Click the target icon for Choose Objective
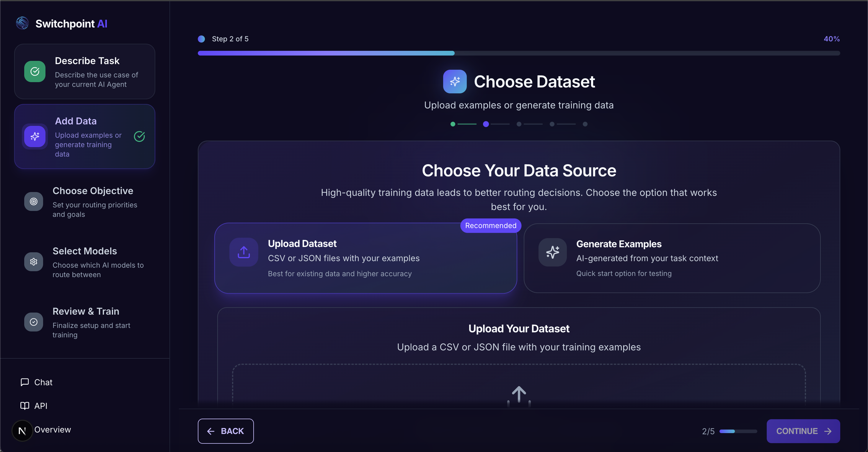The height and width of the screenshot is (452, 868). 34,201
